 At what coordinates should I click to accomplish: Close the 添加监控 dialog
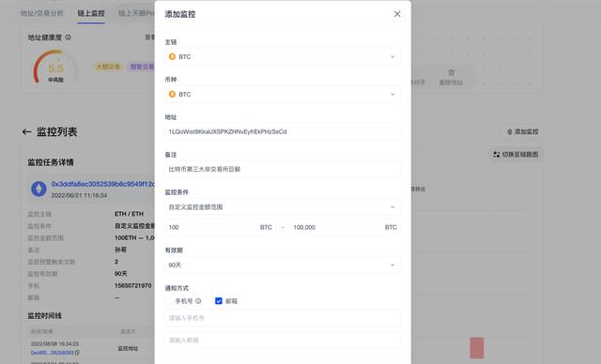(x=397, y=14)
